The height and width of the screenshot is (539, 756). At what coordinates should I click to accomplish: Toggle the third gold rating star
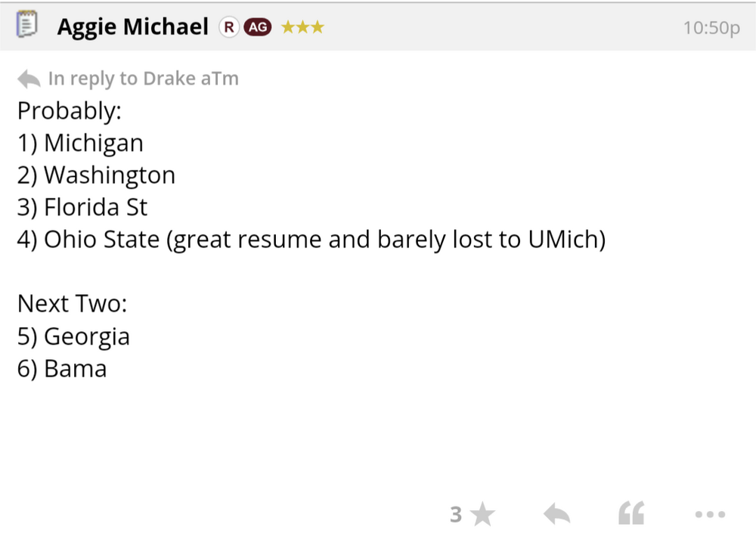pyautogui.click(x=316, y=26)
